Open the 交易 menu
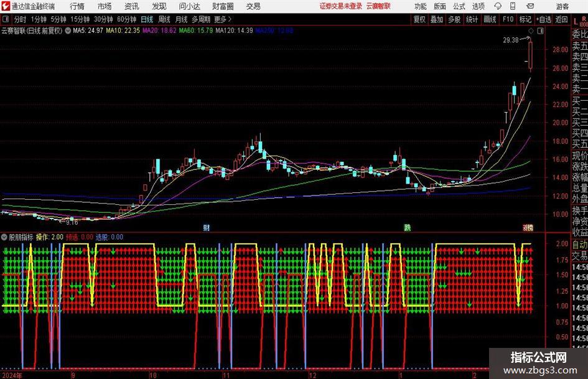588x379 pixels. (253, 6)
